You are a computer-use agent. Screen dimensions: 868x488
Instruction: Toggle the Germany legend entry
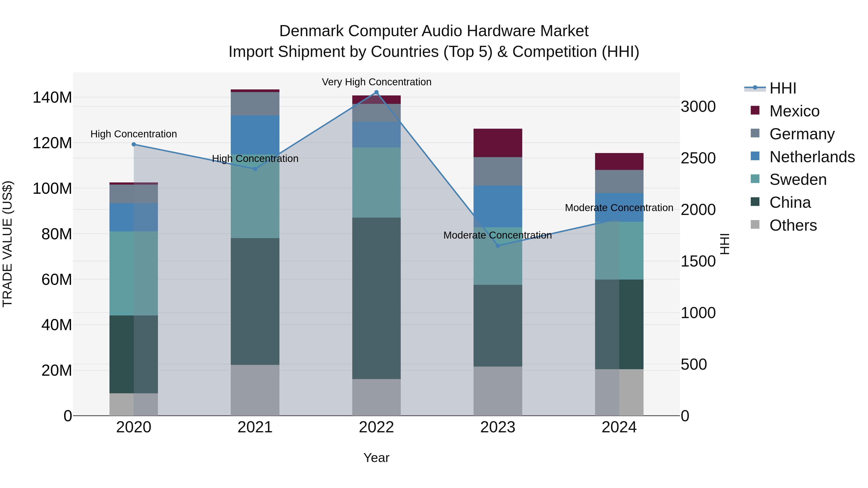click(793, 134)
